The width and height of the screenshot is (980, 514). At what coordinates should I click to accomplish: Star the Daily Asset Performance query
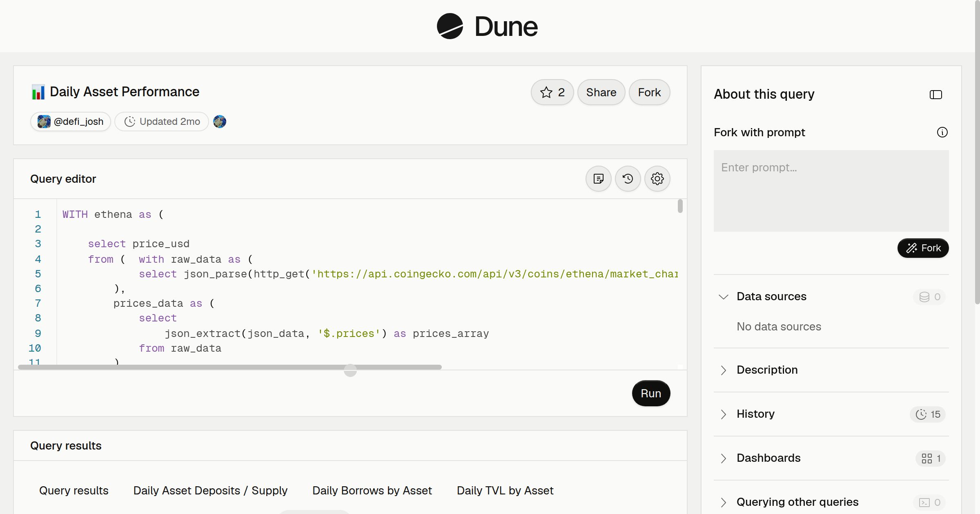coord(552,92)
